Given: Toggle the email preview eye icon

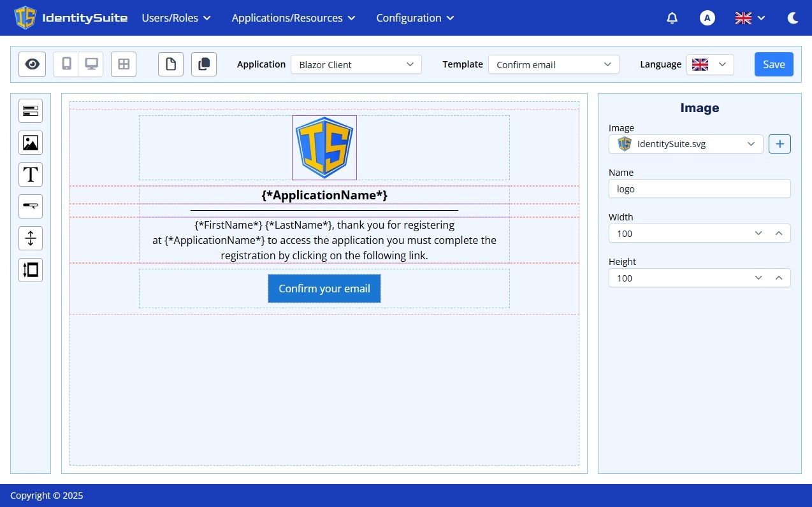Looking at the screenshot, I should 32,64.
